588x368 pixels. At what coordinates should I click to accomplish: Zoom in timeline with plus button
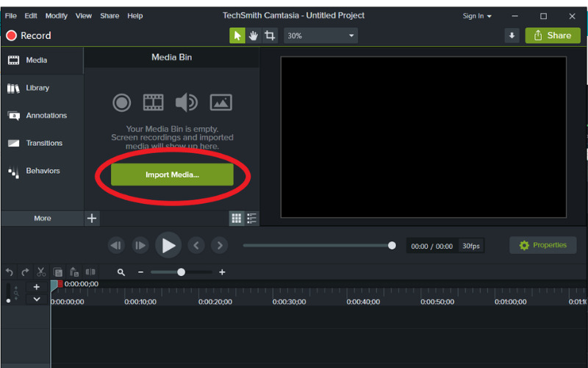tap(222, 272)
